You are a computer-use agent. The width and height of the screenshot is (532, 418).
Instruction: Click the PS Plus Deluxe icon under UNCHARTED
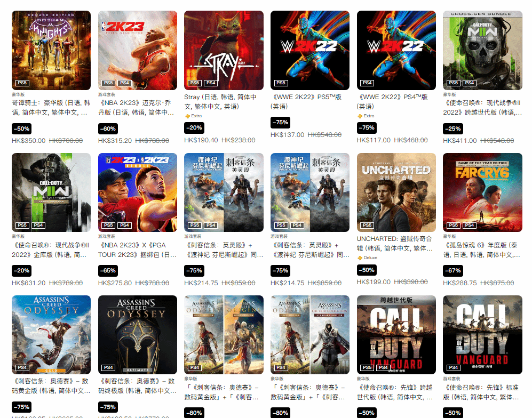pos(360,258)
